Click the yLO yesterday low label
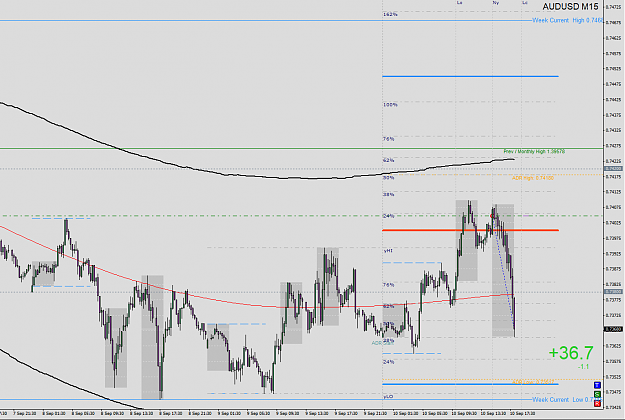This screenshot has height=420, width=625. click(x=388, y=396)
